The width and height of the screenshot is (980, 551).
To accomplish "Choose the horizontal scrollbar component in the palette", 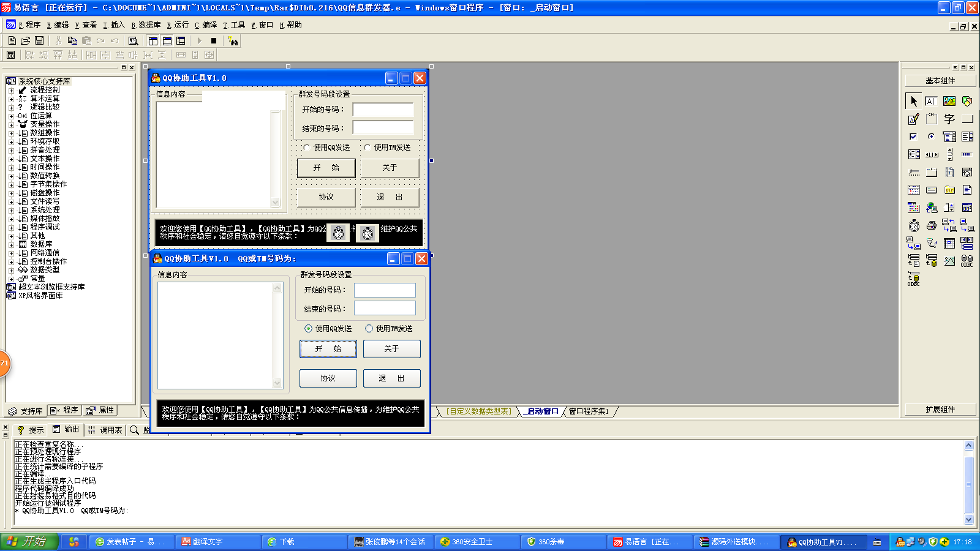I will coord(931,154).
